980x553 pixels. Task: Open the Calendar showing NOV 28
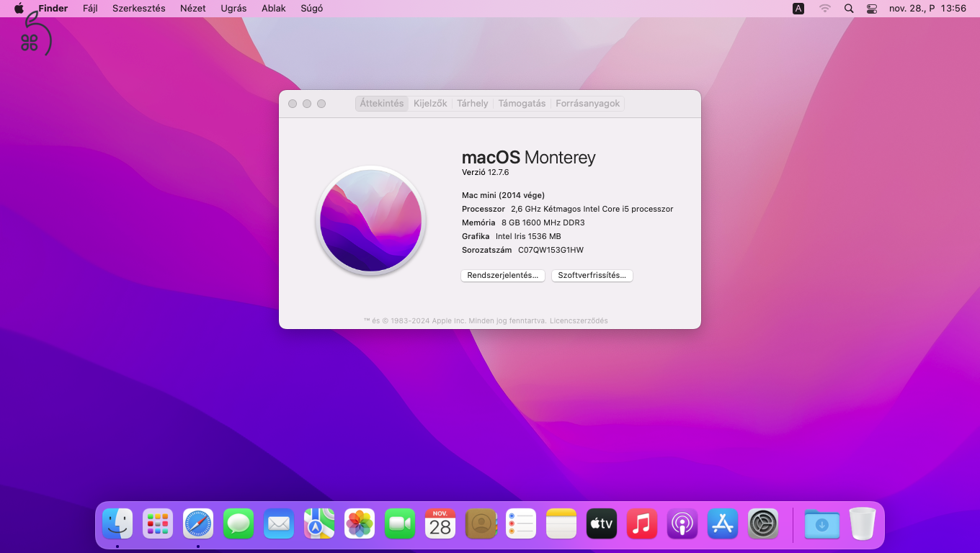(x=440, y=523)
